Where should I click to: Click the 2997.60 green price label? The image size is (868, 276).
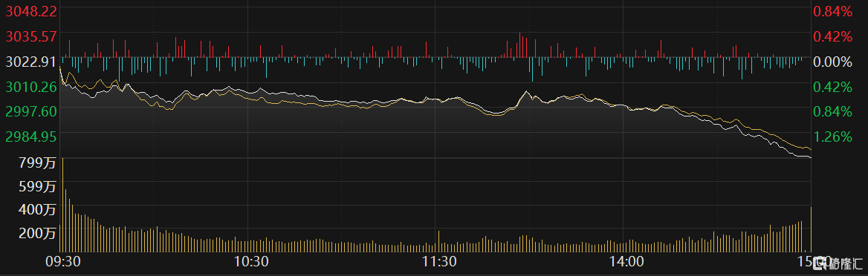tap(31, 112)
